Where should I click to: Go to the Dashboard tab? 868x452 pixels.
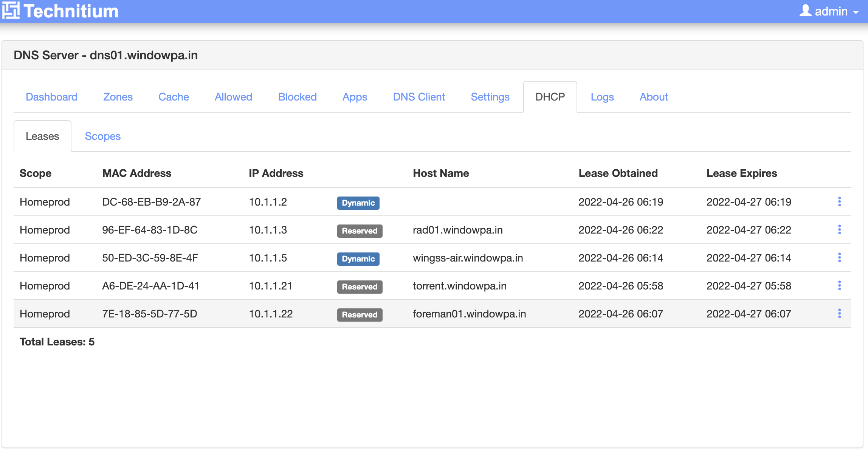pos(51,97)
